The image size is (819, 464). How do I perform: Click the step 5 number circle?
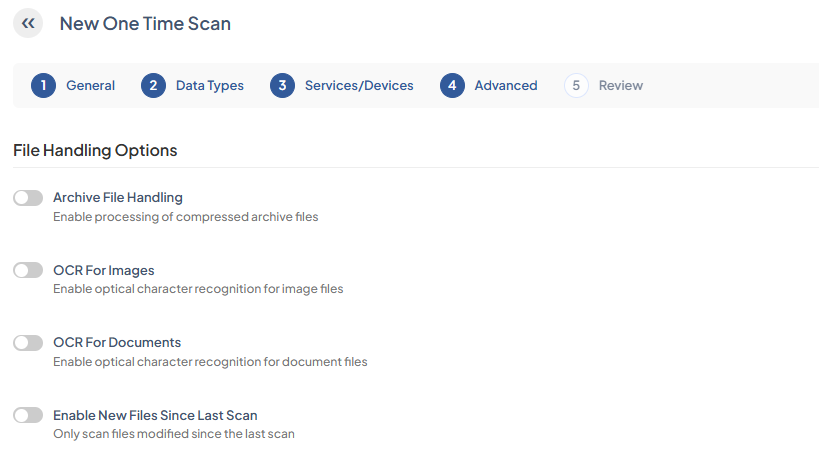[576, 86]
